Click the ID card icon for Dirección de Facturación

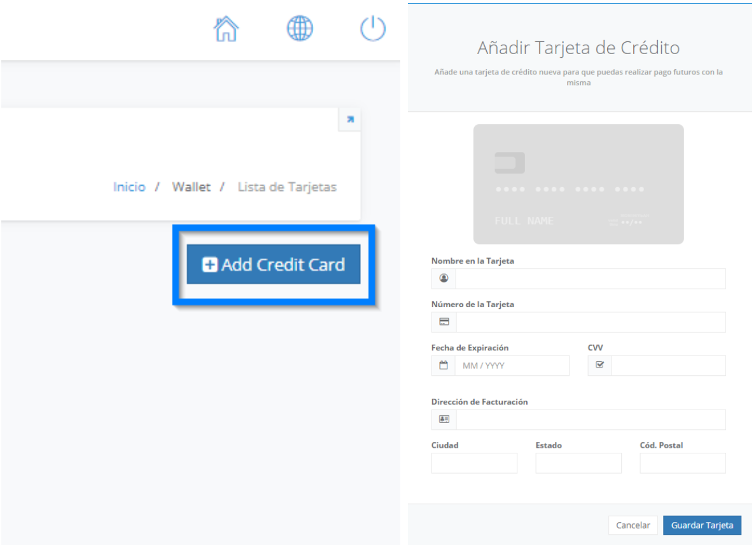444,419
